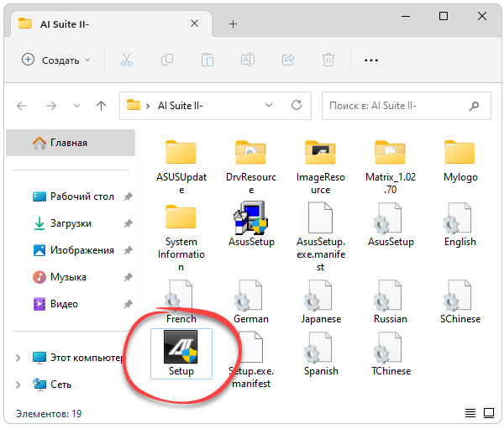Screen dimensions: 504x429
Task: Select the German language file
Action: 251,301
